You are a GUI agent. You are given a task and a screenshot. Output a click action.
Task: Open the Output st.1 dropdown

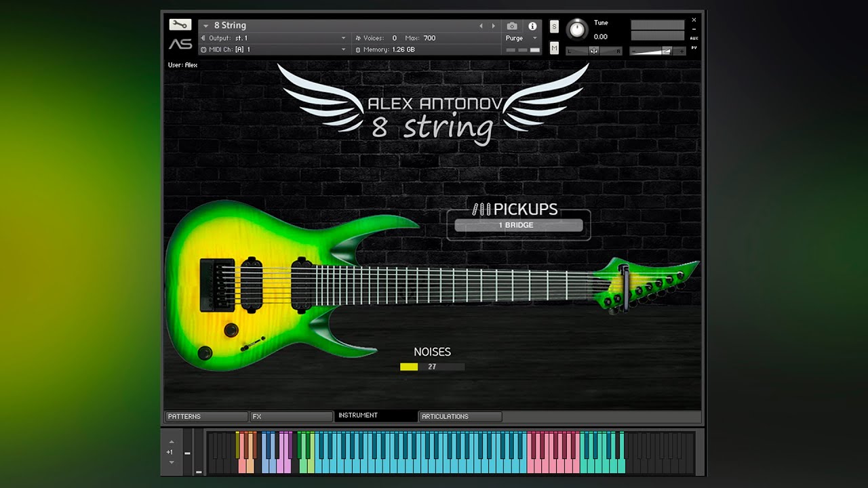[274, 38]
